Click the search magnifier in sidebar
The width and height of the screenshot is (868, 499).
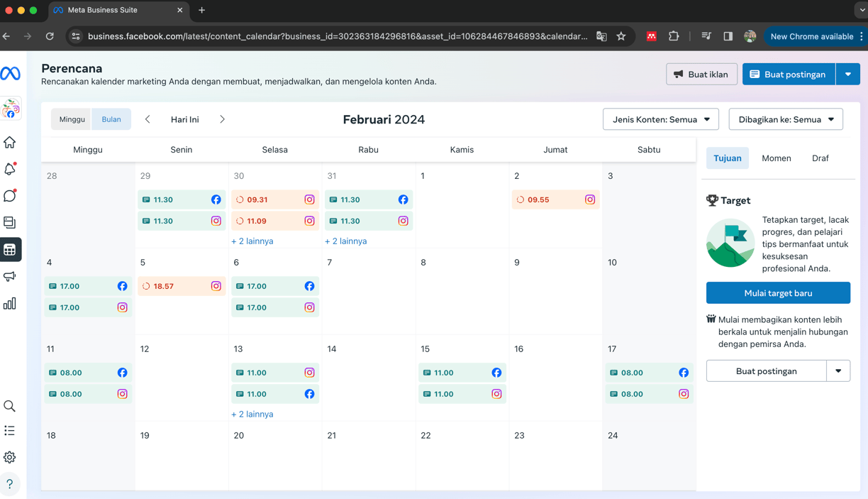(10, 406)
